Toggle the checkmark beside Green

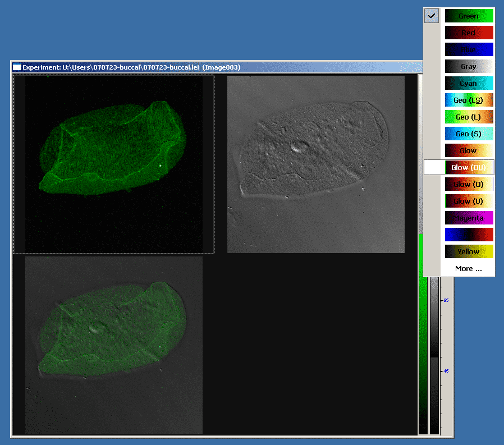[431, 16]
